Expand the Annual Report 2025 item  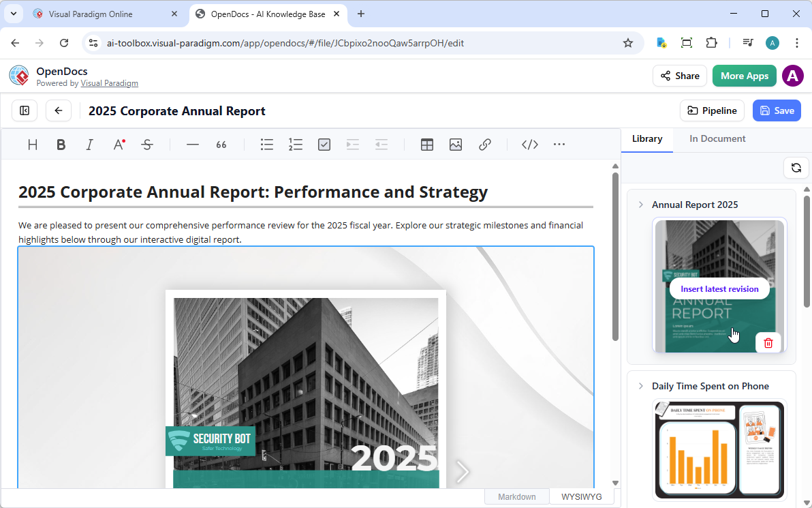pos(641,205)
